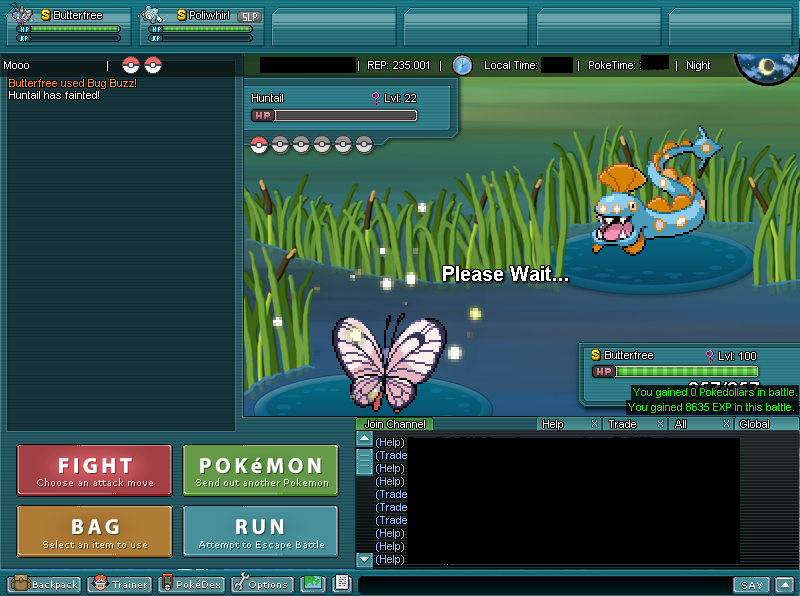Click the chat scrollbar thumb

(364, 462)
